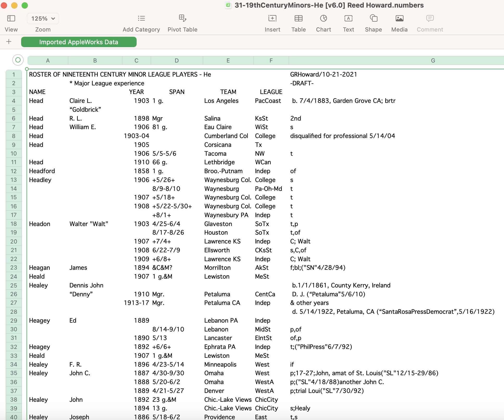504x420 pixels.
Task: Click the NAME header cell
Action: pyautogui.click(x=37, y=92)
